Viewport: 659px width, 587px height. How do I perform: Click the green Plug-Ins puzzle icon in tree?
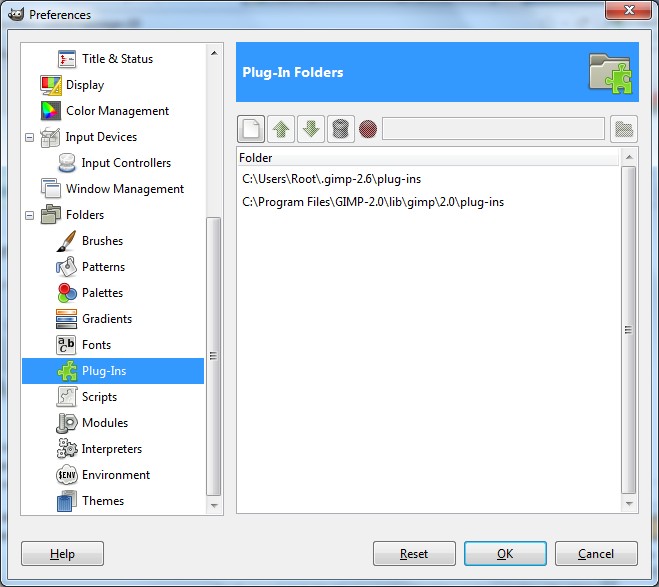point(67,371)
